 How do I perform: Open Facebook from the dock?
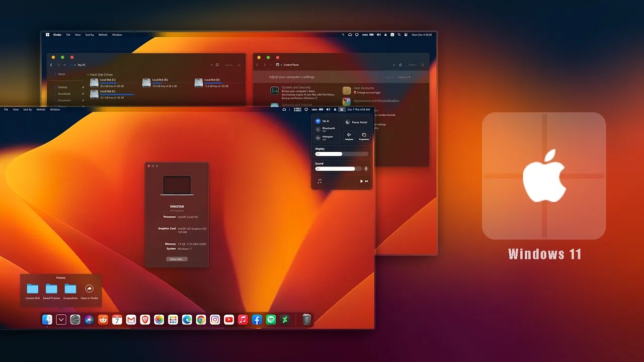[x=257, y=320]
